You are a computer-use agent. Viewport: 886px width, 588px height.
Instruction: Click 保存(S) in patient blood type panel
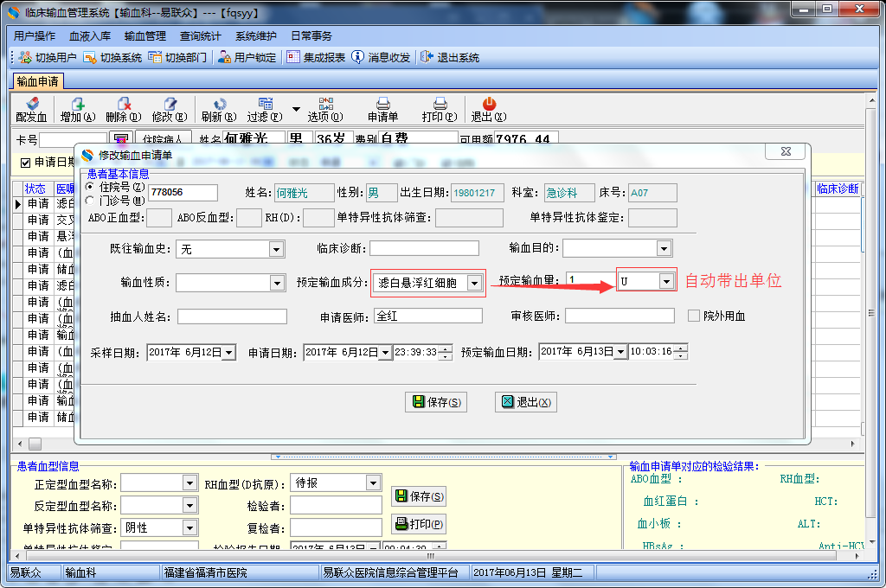click(419, 496)
